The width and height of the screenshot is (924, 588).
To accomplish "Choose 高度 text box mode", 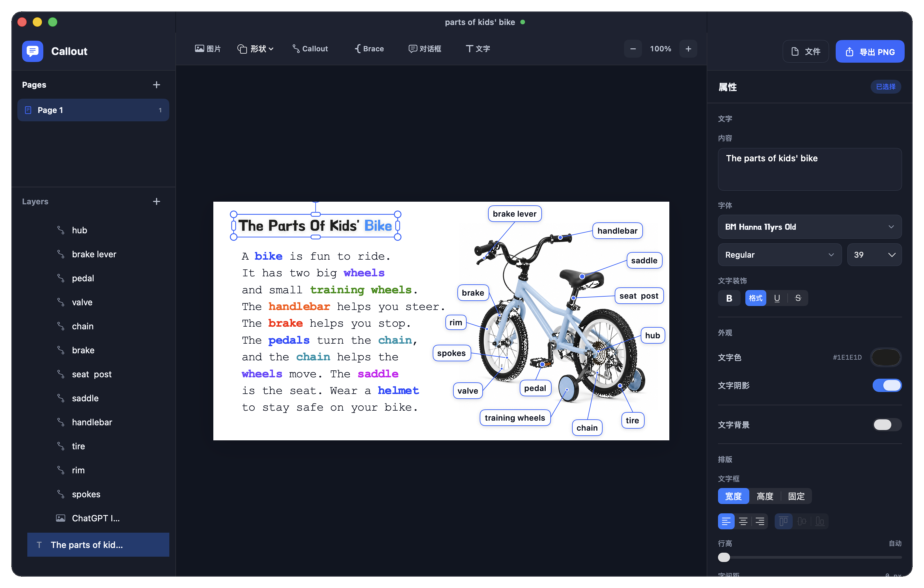I will pyautogui.click(x=765, y=496).
